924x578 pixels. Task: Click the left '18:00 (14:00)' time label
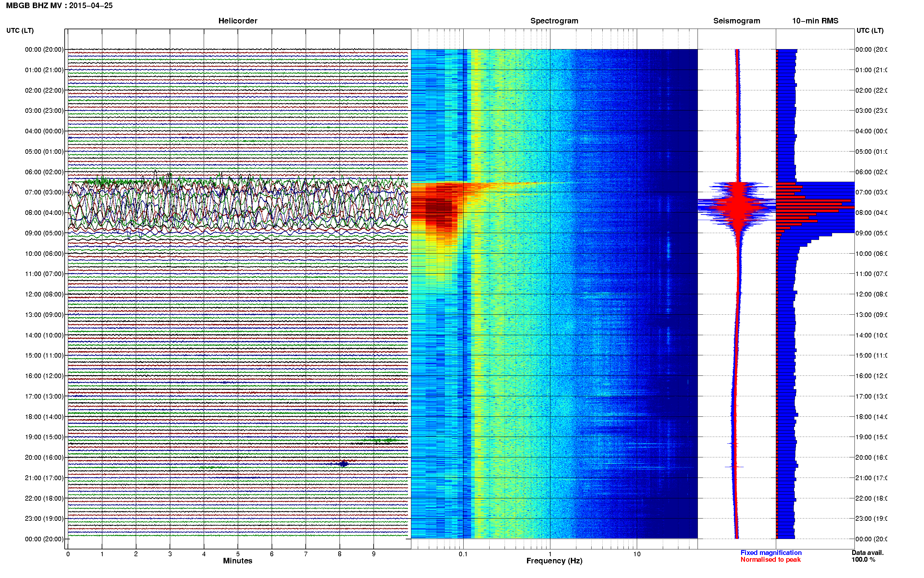click(44, 417)
